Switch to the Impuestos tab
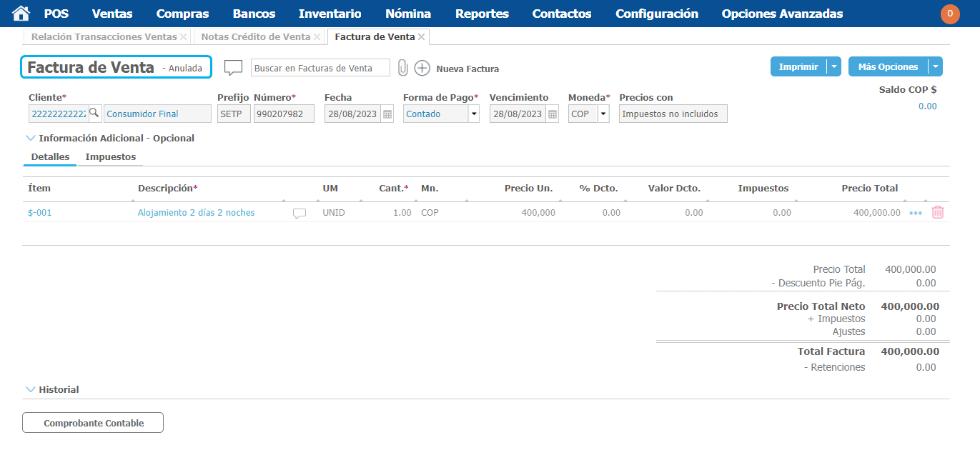Screen dimensions: 980x450 click(x=110, y=156)
